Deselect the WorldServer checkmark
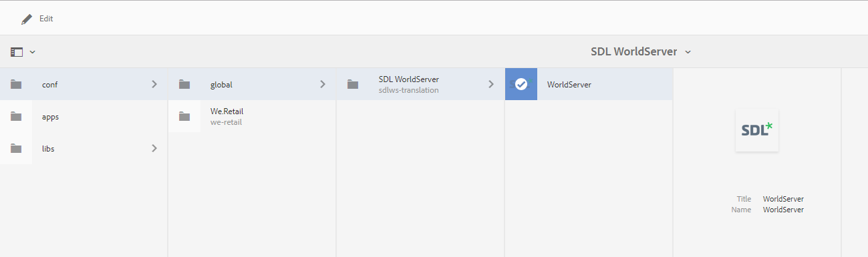The height and width of the screenshot is (257, 868). tap(521, 84)
